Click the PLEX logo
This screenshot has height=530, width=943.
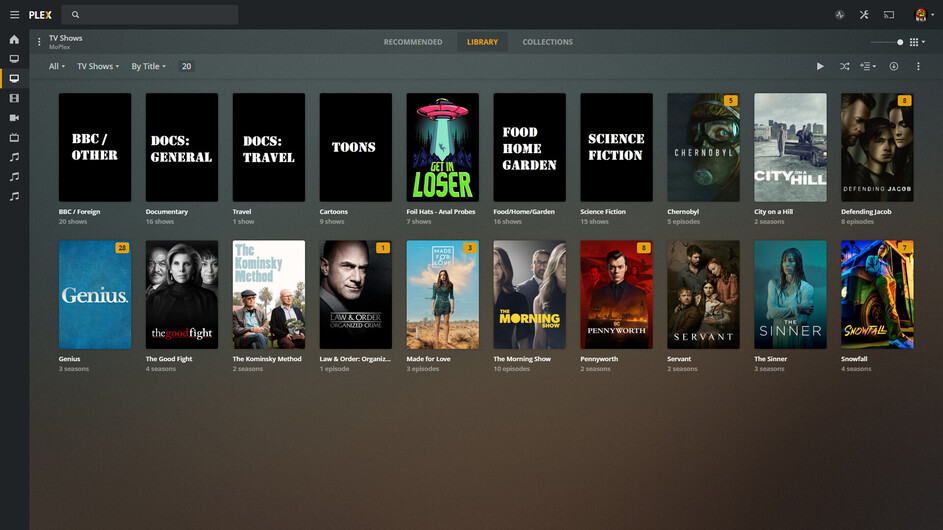(x=40, y=15)
